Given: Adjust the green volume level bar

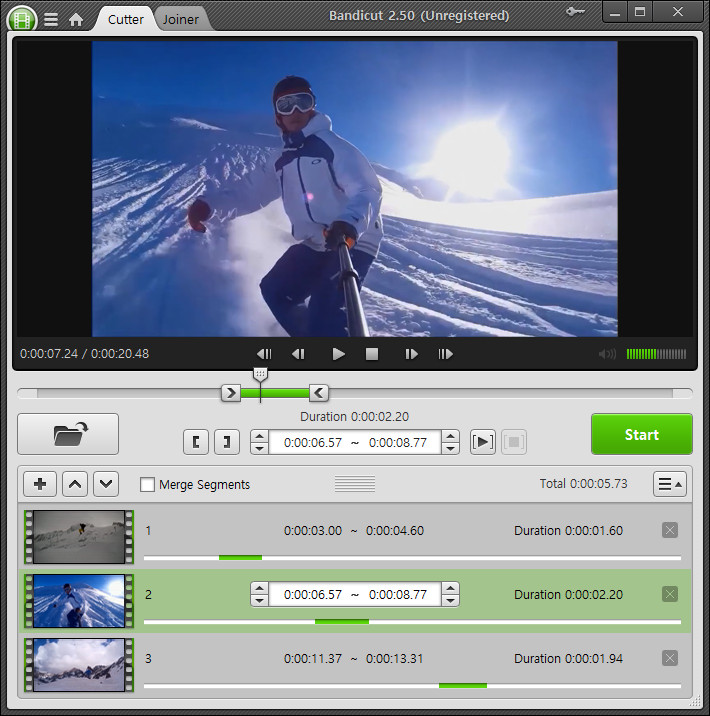Looking at the screenshot, I should 656,354.
